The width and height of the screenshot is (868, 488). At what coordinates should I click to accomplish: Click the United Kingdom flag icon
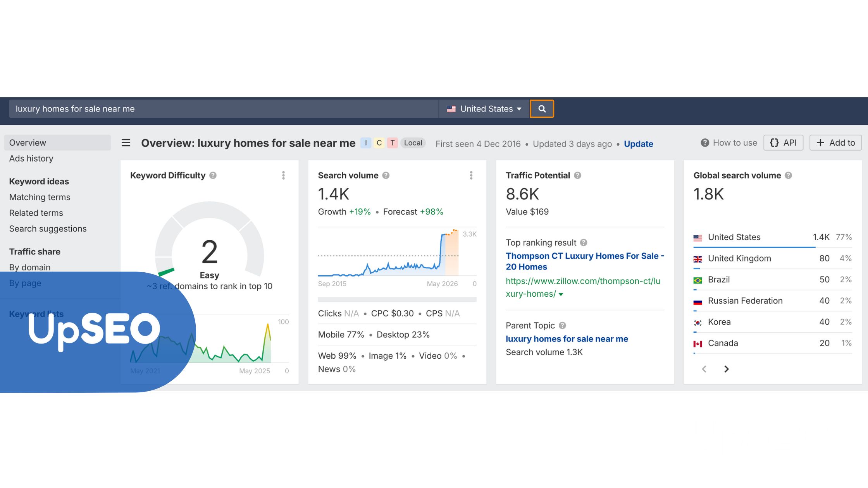pos(697,259)
